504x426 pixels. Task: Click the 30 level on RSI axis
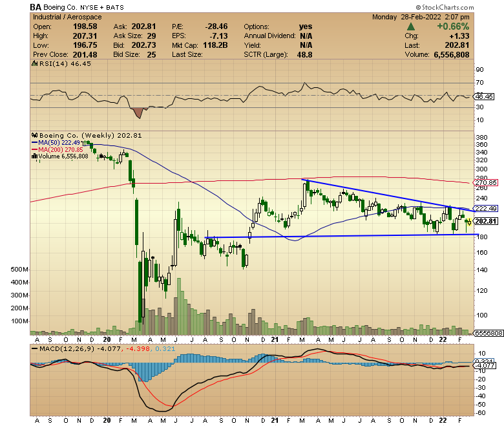[x=480, y=107]
